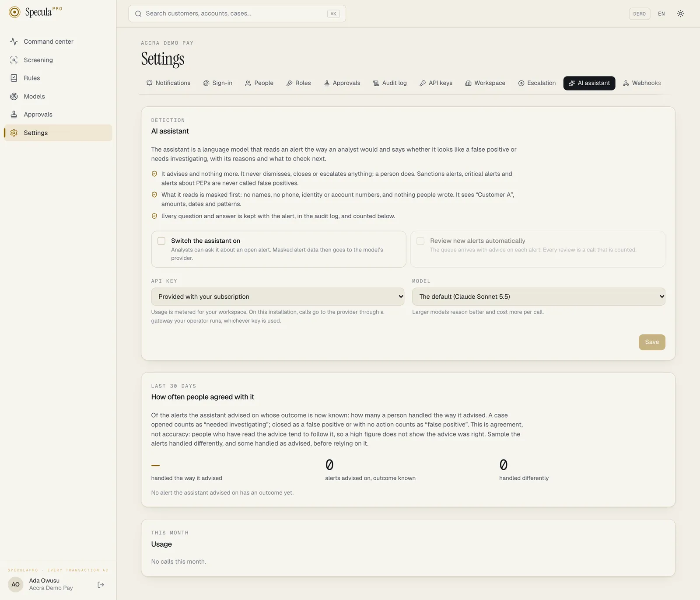Screen dimensions: 700x600
Task: Click the ⌘K shortcut hint in search
Action: click(333, 14)
